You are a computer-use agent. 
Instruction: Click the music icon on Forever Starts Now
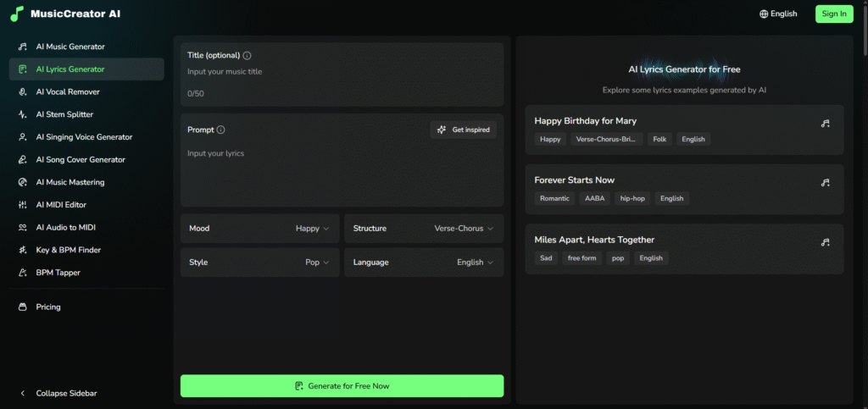pyautogui.click(x=826, y=183)
